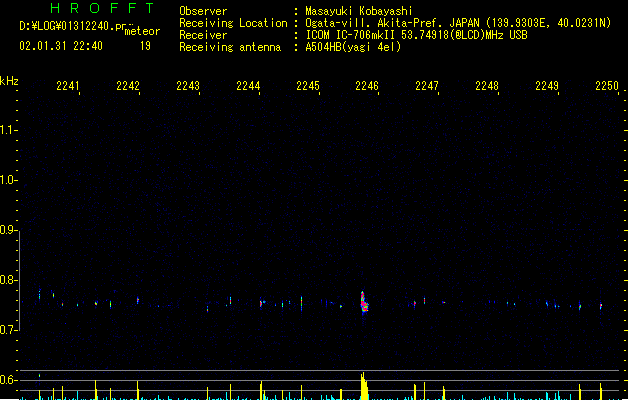629x400 pixels.
Task: Click the 0.8 kHz frequency axis label
Action: click(x=8, y=280)
